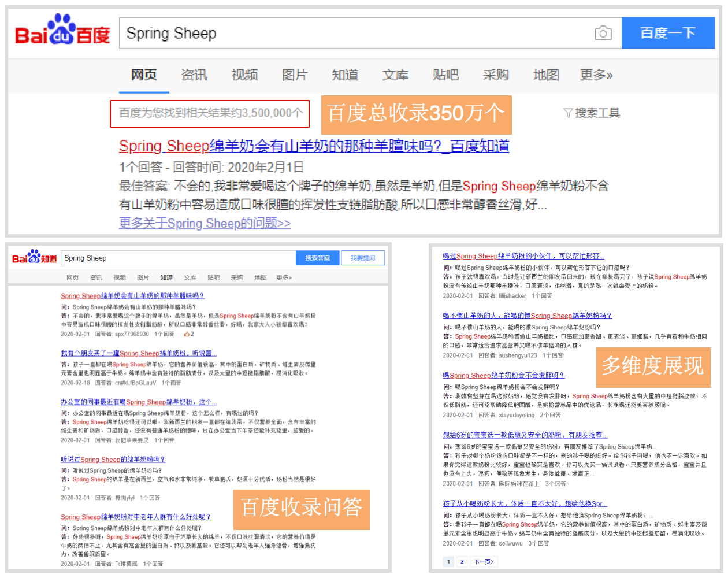Switch to the large 地图 tab
The height and width of the screenshot is (578, 728).
pyautogui.click(x=546, y=75)
